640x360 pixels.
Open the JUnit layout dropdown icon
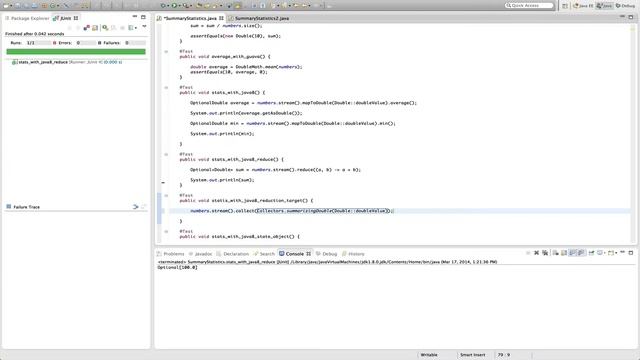[x=136, y=28]
